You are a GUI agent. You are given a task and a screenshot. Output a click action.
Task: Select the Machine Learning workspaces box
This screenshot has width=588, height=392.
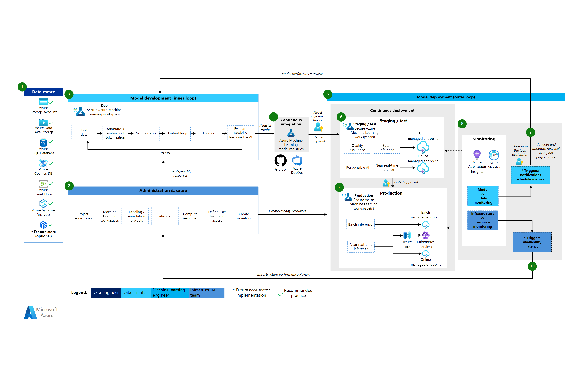110,216
